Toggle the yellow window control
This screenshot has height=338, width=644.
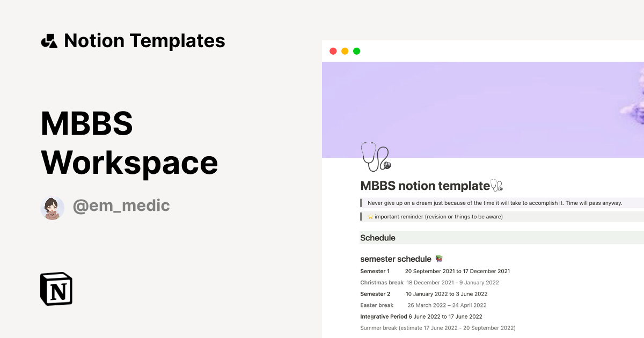[345, 50]
